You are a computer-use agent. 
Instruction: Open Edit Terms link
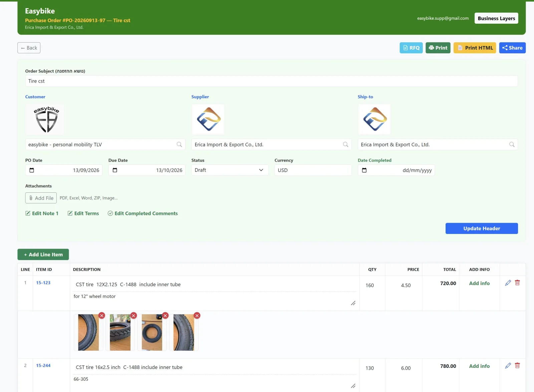(x=83, y=213)
